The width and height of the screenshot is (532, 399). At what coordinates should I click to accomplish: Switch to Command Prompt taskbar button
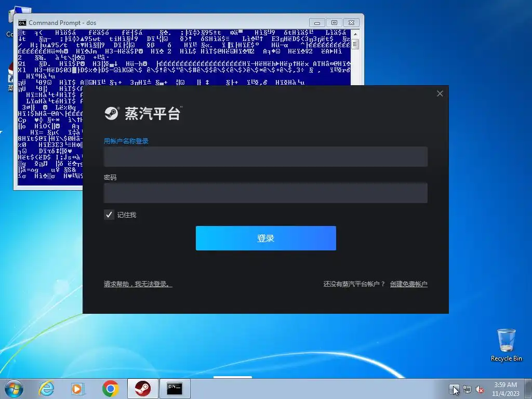click(x=175, y=389)
